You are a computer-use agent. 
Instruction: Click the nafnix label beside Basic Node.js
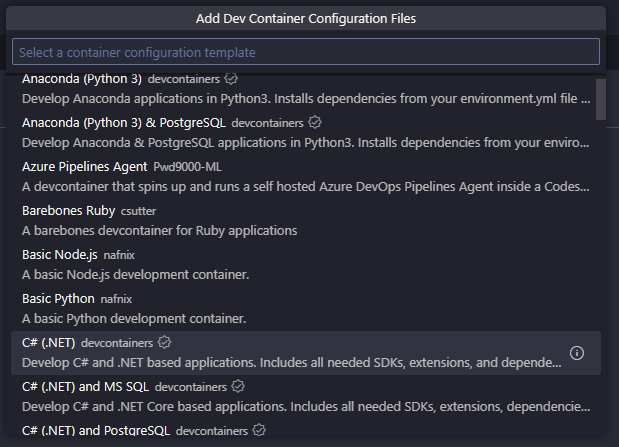(x=118, y=255)
